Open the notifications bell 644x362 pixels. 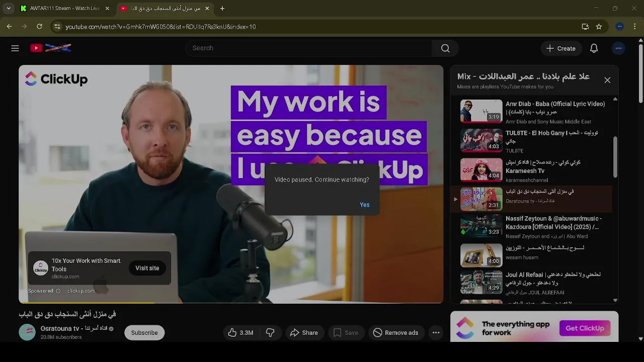(594, 48)
